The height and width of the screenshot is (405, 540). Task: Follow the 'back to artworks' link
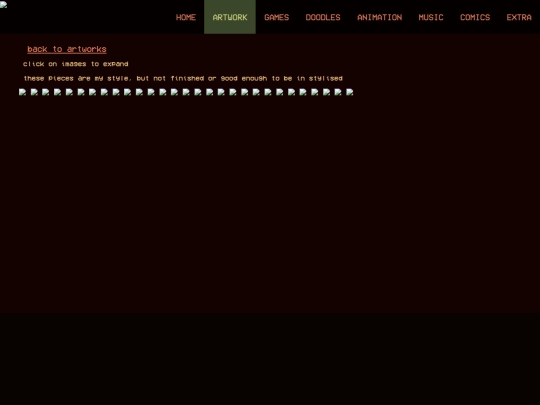click(x=67, y=49)
